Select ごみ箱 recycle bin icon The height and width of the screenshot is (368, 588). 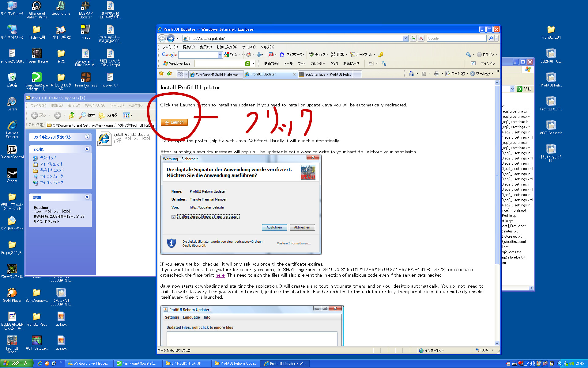(12, 80)
